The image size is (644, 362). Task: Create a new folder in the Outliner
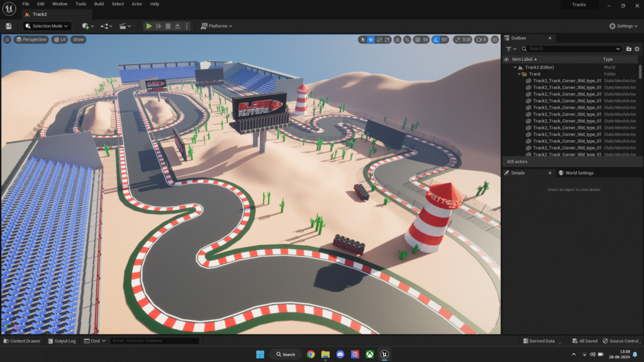tap(629, 49)
